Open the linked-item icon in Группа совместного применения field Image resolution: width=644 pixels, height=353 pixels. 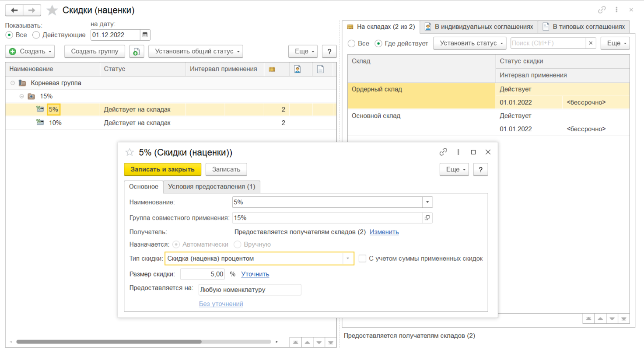click(x=427, y=217)
